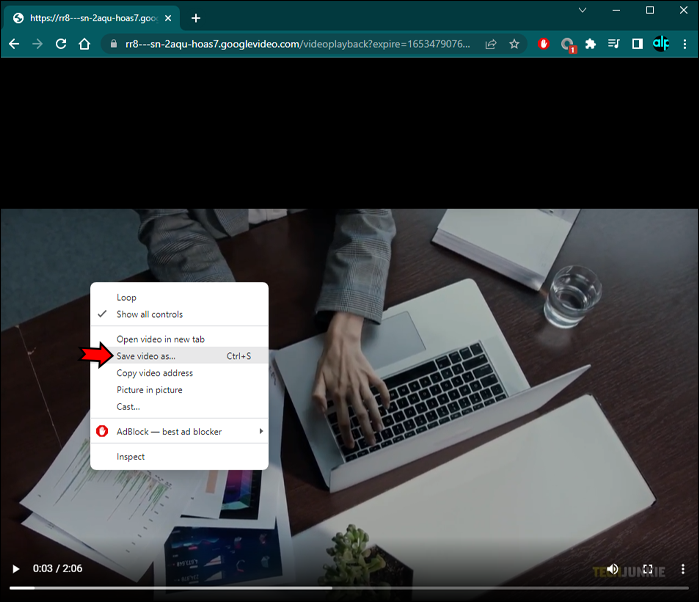The image size is (699, 602).
Task: Open the alp profile avatar
Action: pos(661,44)
